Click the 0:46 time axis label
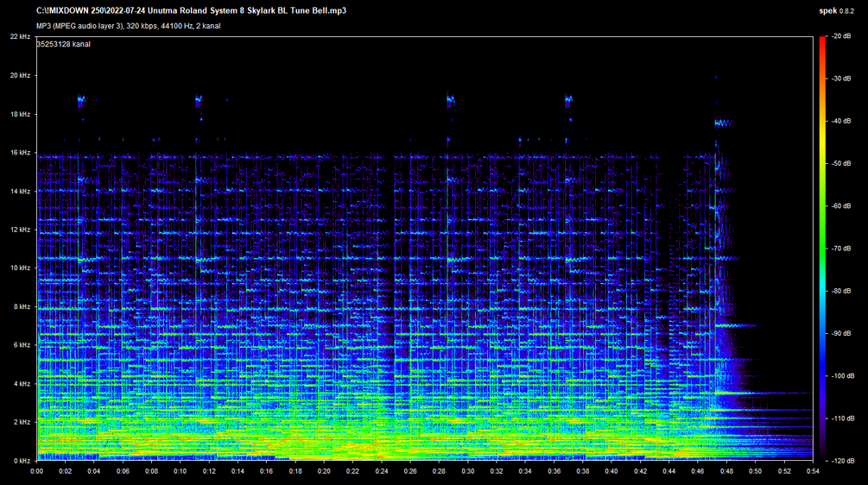Image resolution: width=868 pixels, height=485 pixels. click(698, 471)
